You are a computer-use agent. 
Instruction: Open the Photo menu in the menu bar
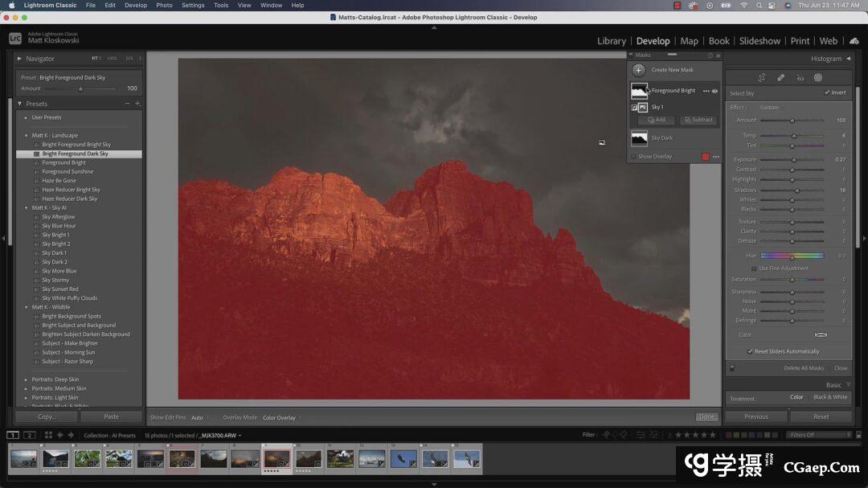pos(164,5)
